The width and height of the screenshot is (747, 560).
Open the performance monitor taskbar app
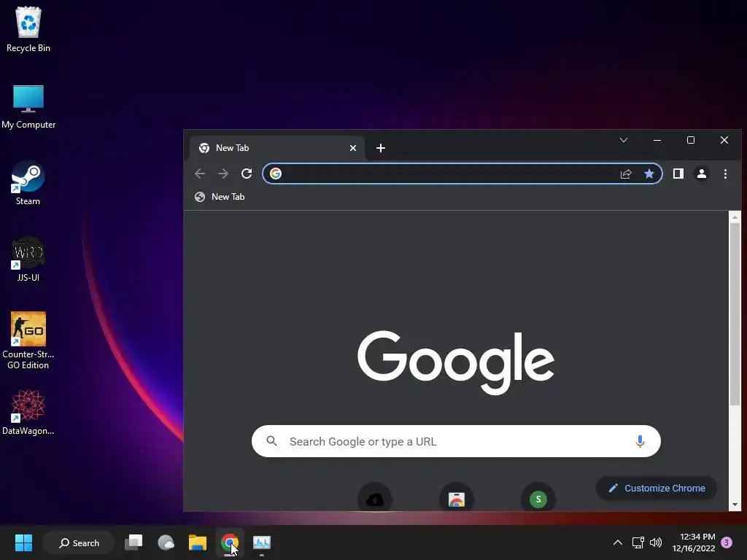tap(262, 542)
